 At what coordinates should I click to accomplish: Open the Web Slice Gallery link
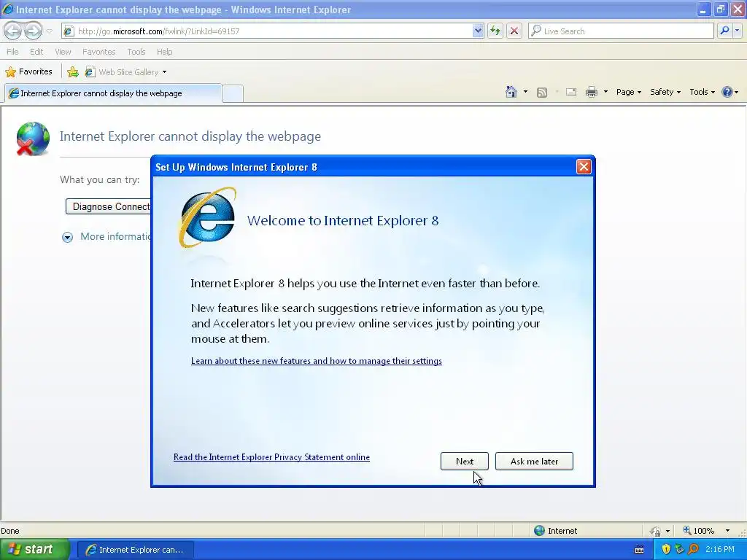pyautogui.click(x=123, y=72)
